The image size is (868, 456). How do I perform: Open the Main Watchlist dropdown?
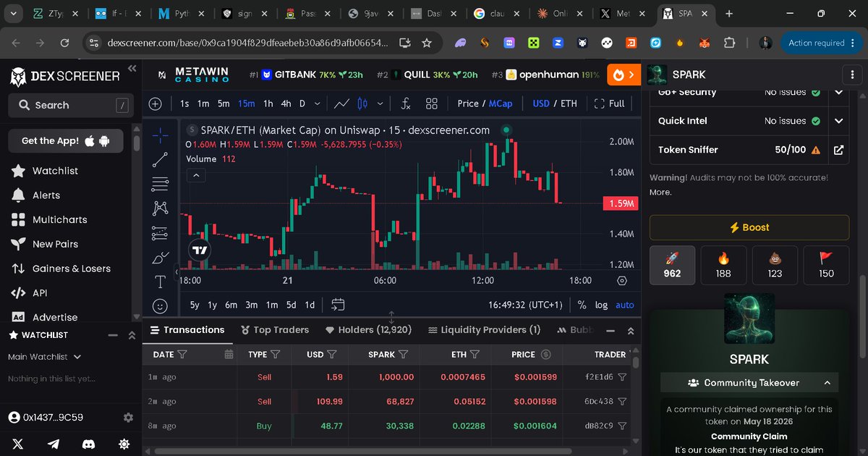[44, 357]
